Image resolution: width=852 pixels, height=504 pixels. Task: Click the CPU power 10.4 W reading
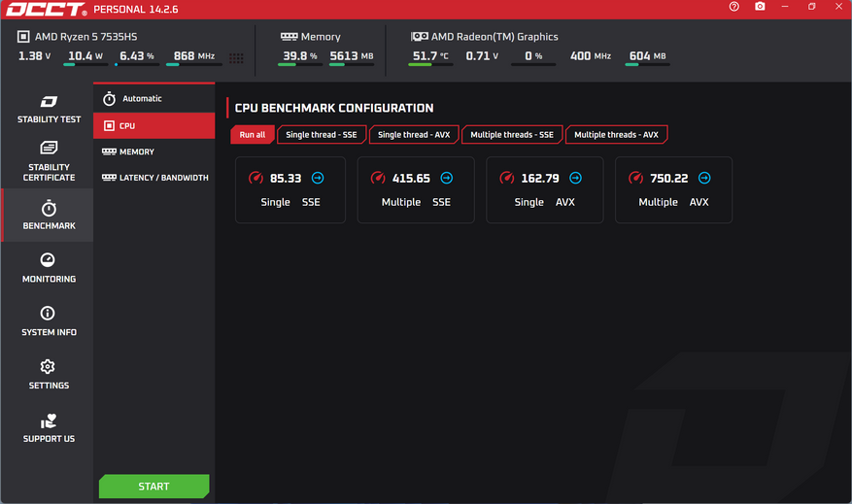[85, 56]
